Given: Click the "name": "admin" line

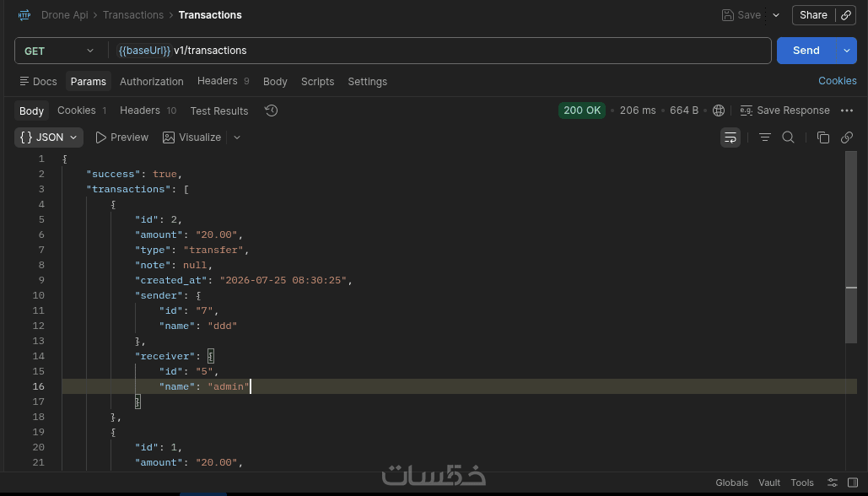Looking at the screenshot, I should point(204,386).
